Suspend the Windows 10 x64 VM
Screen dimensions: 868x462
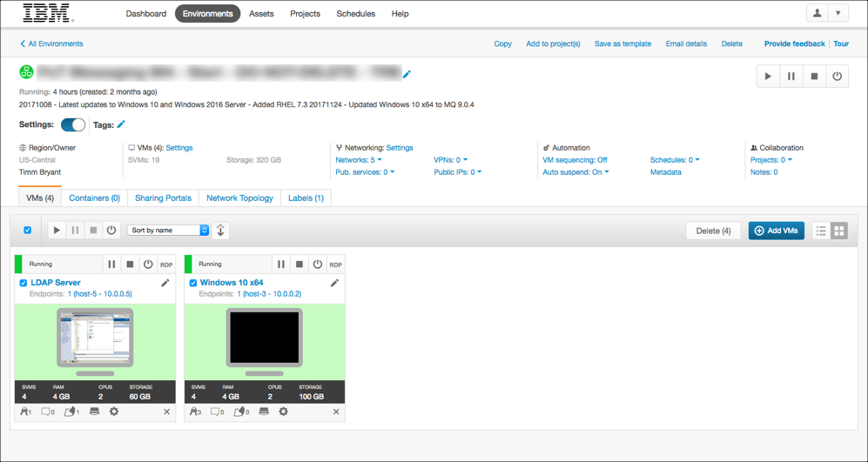pos(281,264)
